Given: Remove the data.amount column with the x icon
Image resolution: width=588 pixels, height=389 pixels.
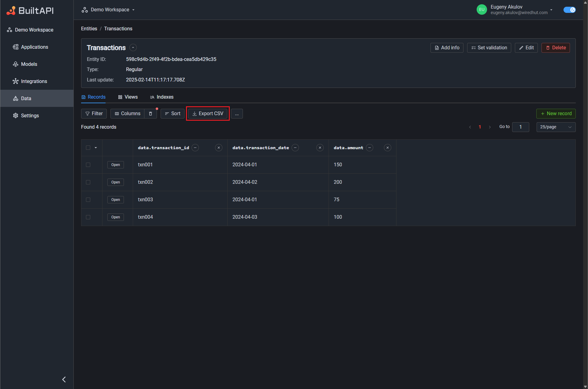Looking at the screenshot, I should pyautogui.click(x=387, y=147).
